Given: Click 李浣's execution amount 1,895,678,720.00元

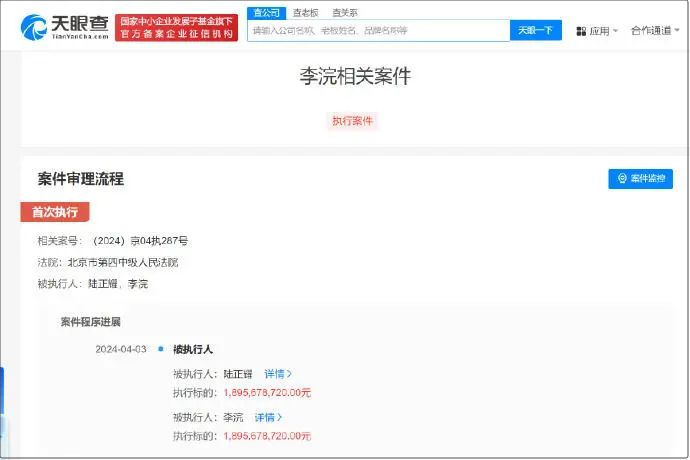Looking at the screenshot, I should pyautogui.click(x=267, y=436).
